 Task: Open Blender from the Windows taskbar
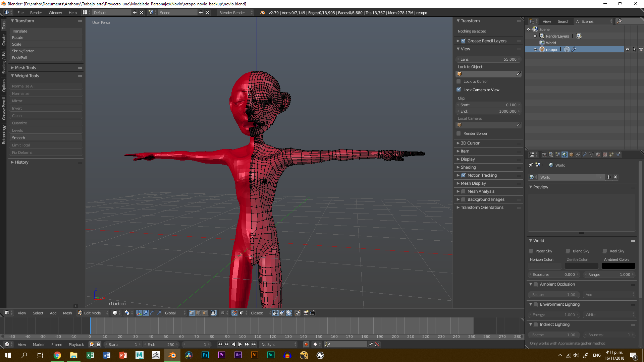[172, 355]
